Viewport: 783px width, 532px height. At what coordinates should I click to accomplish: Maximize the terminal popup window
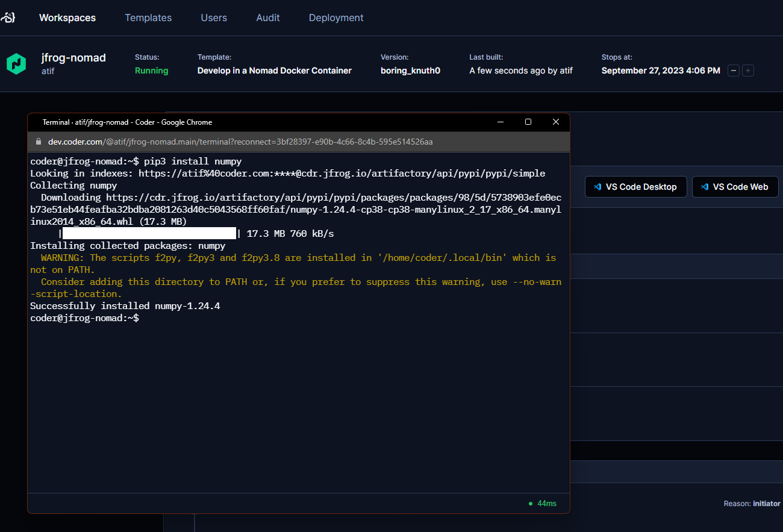click(528, 122)
